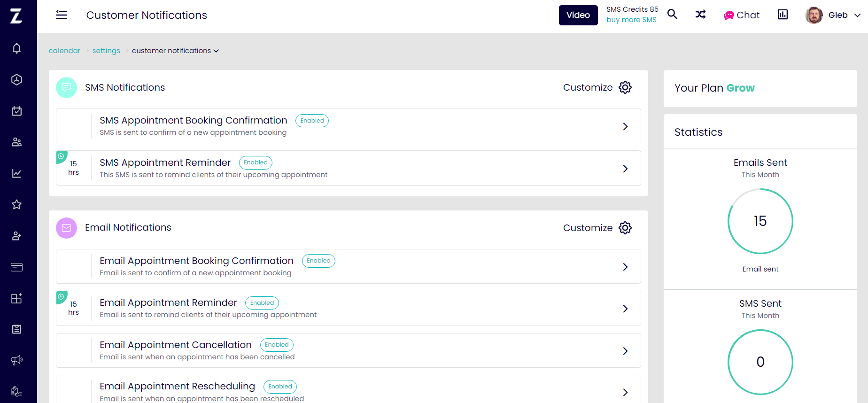Image resolution: width=868 pixels, height=403 pixels.
Task: Open SMS Appointment Booking Confirmation title
Action: [x=193, y=121]
